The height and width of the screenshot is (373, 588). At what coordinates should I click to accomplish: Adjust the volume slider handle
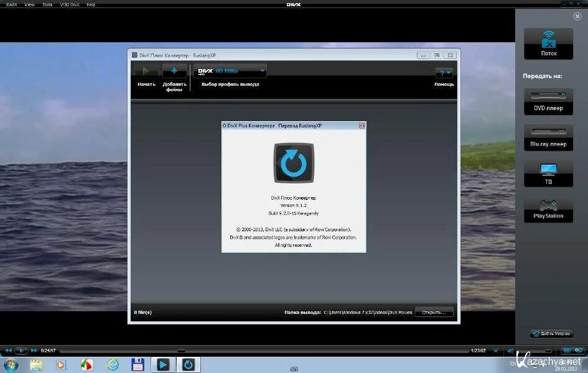tap(548, 351)
